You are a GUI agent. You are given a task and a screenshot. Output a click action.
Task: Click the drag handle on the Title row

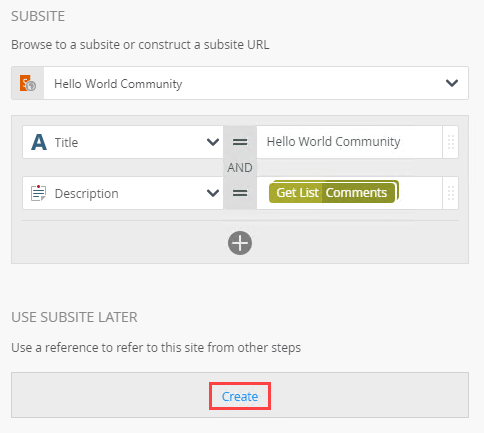[x=451, y=142]
